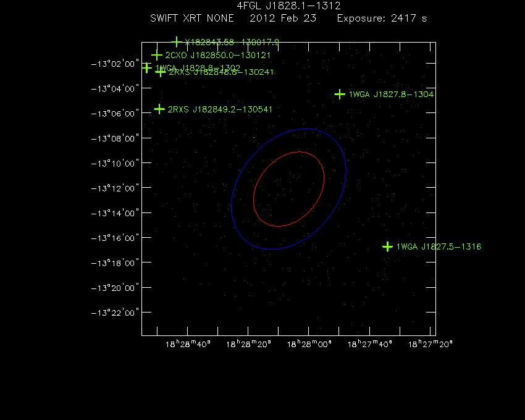Click the 2RXS J182849.2-130541 source label
The image size is (525, 420).
coord(220,109)
